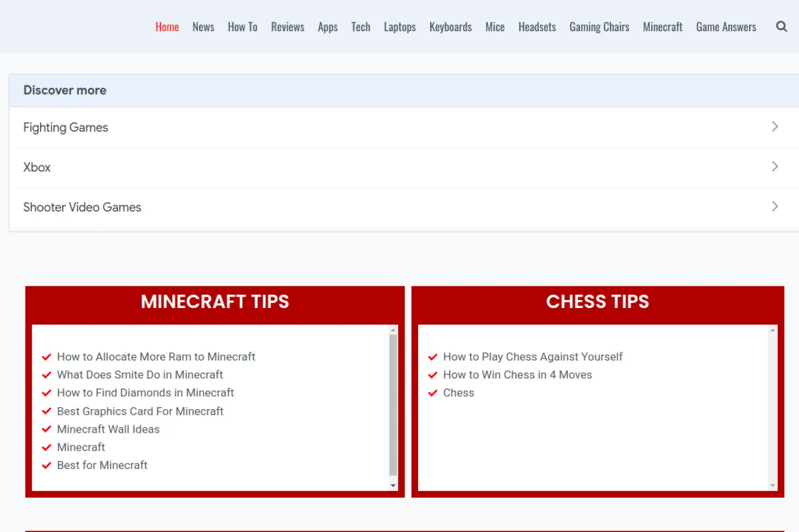Open the How To menu item
Screen dimensions: 799x532
coord(242,27)
